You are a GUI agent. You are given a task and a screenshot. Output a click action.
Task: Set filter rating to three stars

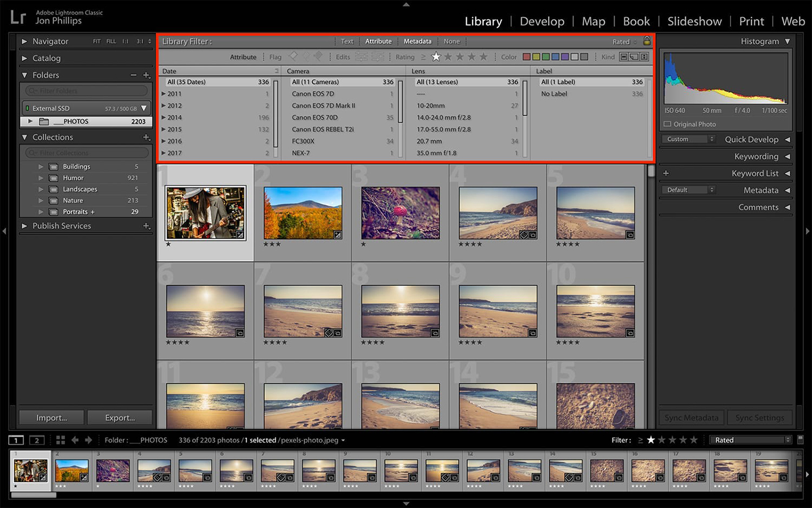pyautogui.click(x=460, y=57)
